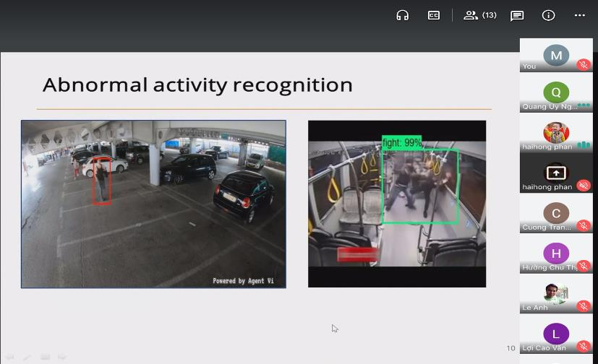Viewport: 598px width, 364px height.
Task: Click the Le Anh participant avatar
Action: pyautogui.click(x=555, y=293)
